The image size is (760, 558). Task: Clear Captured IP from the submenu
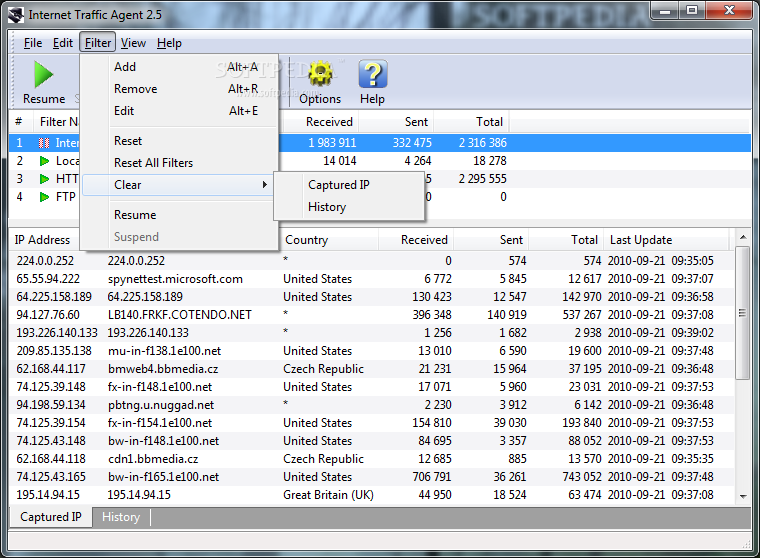click(x=349, y=185)
